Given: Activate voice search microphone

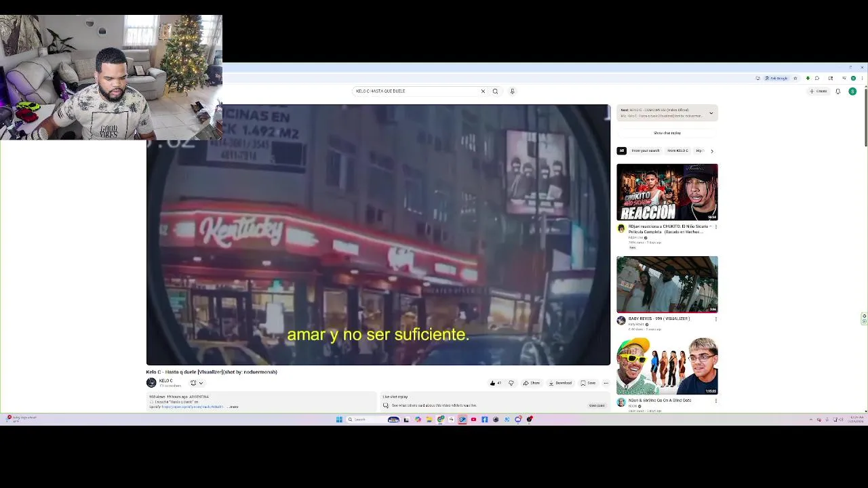Looking at the screenshot, I should click(x=512, y=91).
